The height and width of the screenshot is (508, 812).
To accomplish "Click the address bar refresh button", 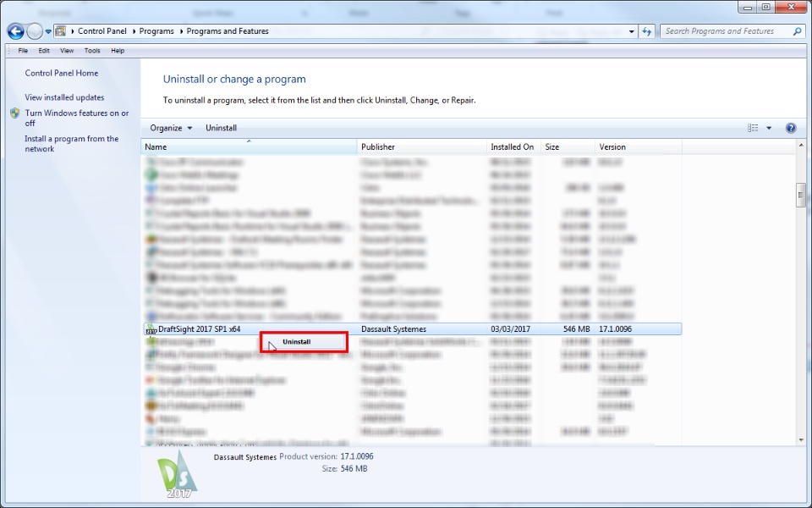I will 647,31.
